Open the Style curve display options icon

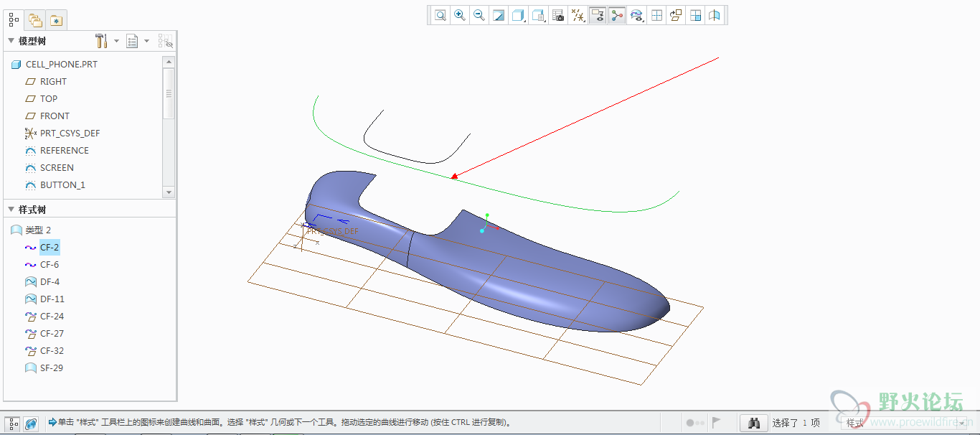pos(636,15)
